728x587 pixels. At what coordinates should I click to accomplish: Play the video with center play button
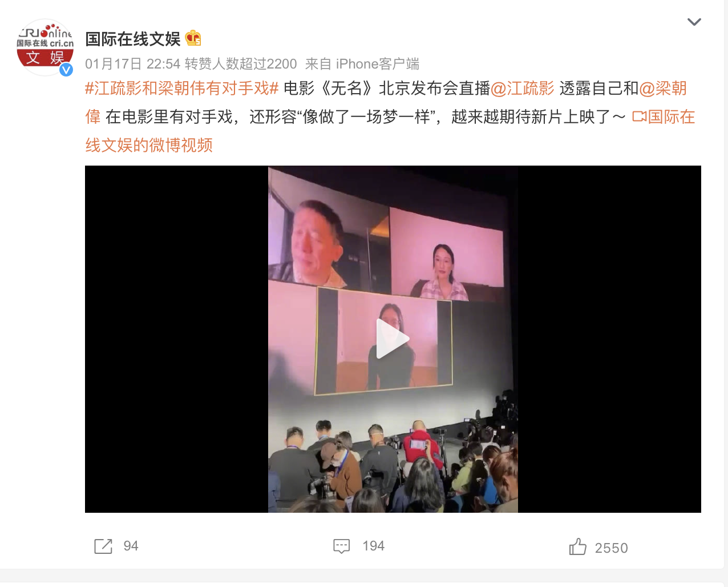pos(393,339)
